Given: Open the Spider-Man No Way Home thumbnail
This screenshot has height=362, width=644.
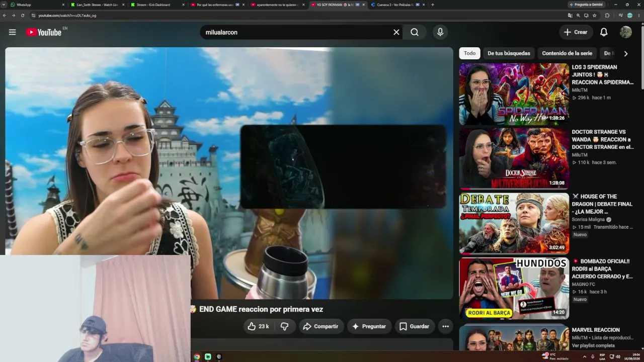Looking at the screenshot, I should point(514,94).
